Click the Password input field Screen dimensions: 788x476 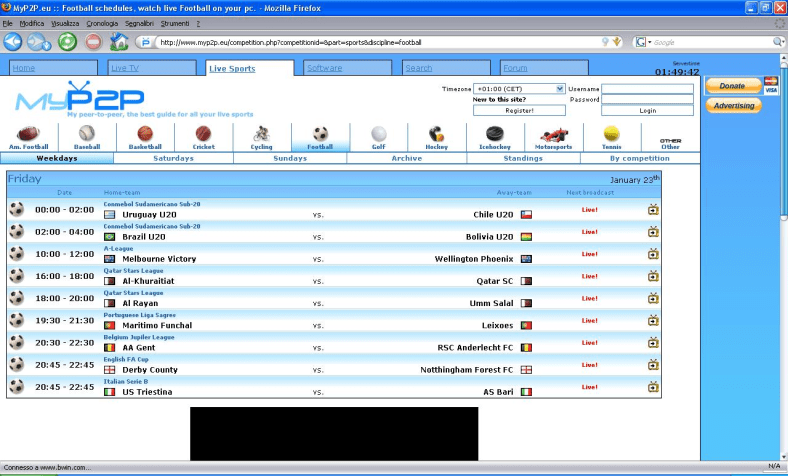(x=647, y=100)
